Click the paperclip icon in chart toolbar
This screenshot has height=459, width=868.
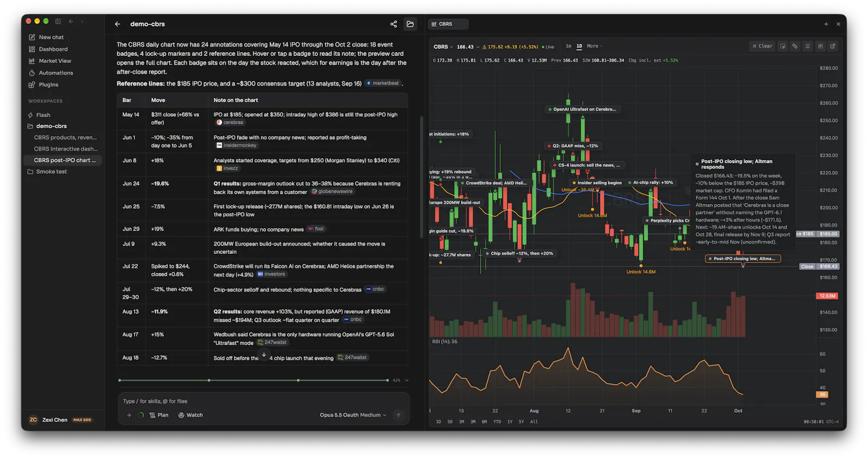795,47
